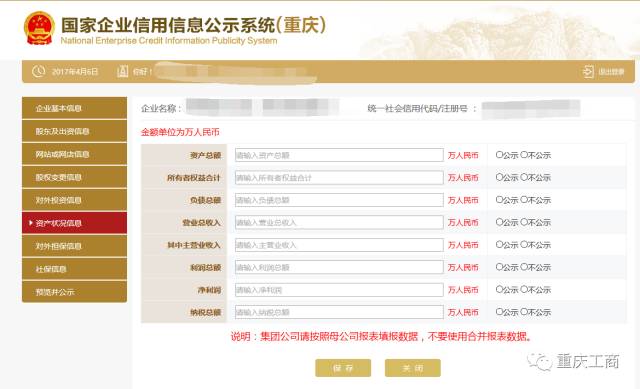This screenshot has width=640, height=389.
Task: Select 不公示 radio for 资产总额
Action: [524, 155]
